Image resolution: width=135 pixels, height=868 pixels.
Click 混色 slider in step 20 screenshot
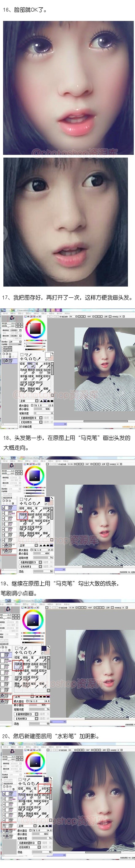point(42,852)
